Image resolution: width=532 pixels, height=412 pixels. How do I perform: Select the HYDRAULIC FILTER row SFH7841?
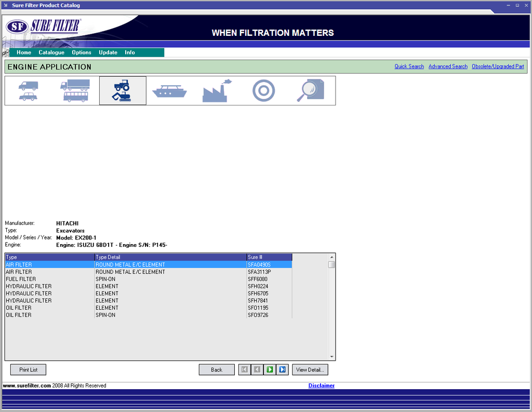[x=149, y=300]
